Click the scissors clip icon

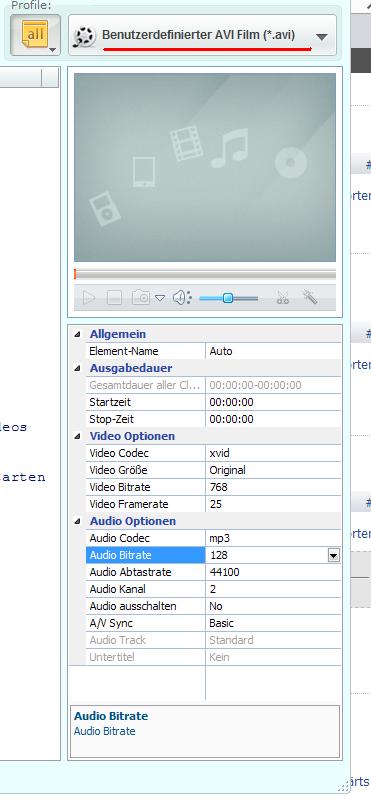coord(282,298)
